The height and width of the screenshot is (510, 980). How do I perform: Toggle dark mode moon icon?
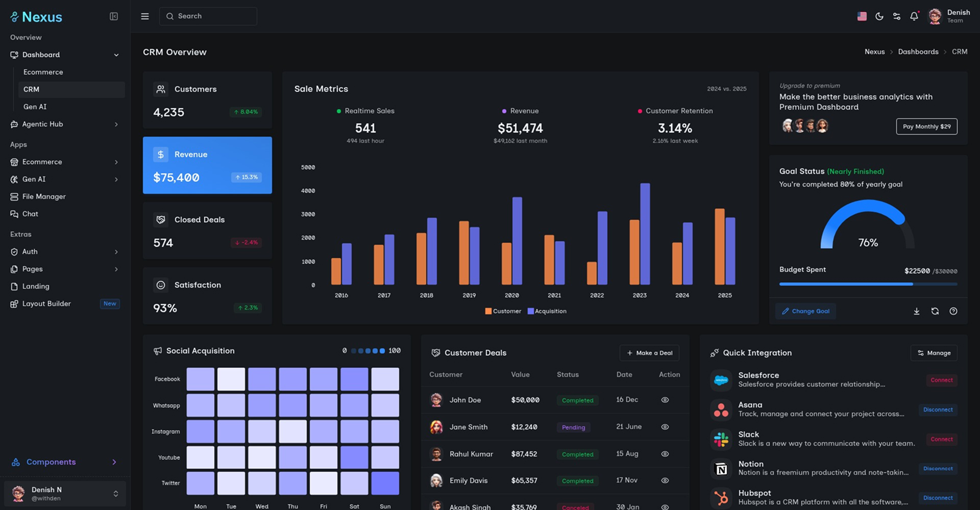[879, 16]
